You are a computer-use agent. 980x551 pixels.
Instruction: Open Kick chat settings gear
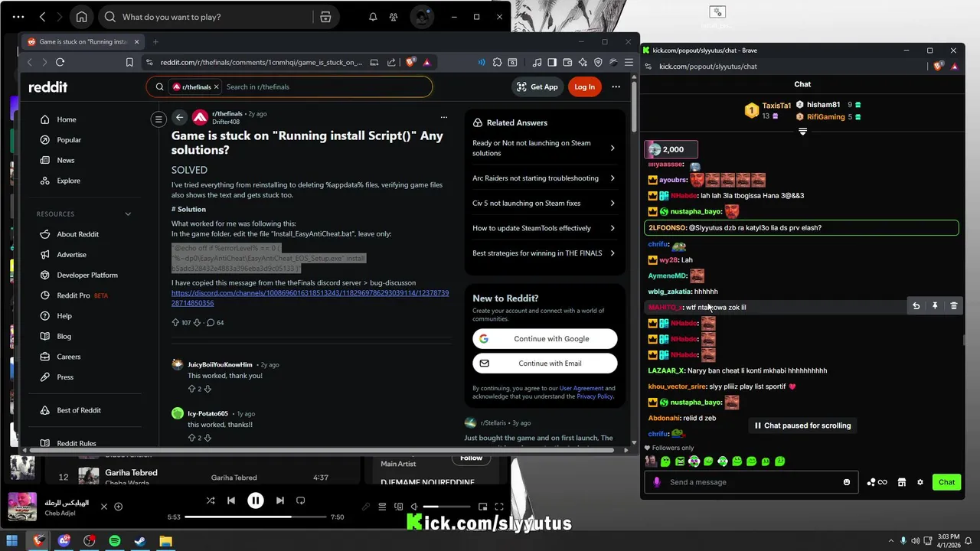(920, 482)
